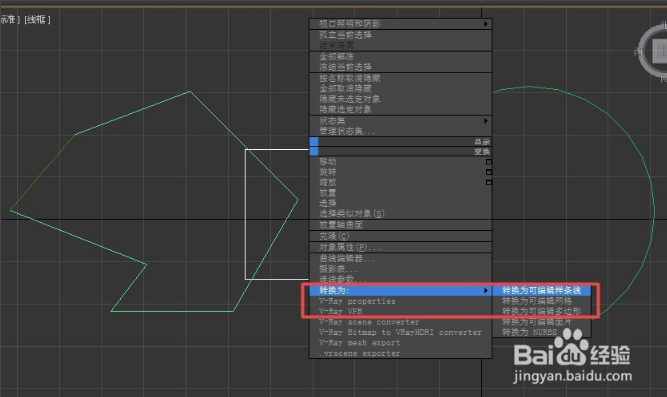Choose 移动 in the transform quad
Image resolution: width=667 pixels, height=397 pixels.
coord(400,162)
